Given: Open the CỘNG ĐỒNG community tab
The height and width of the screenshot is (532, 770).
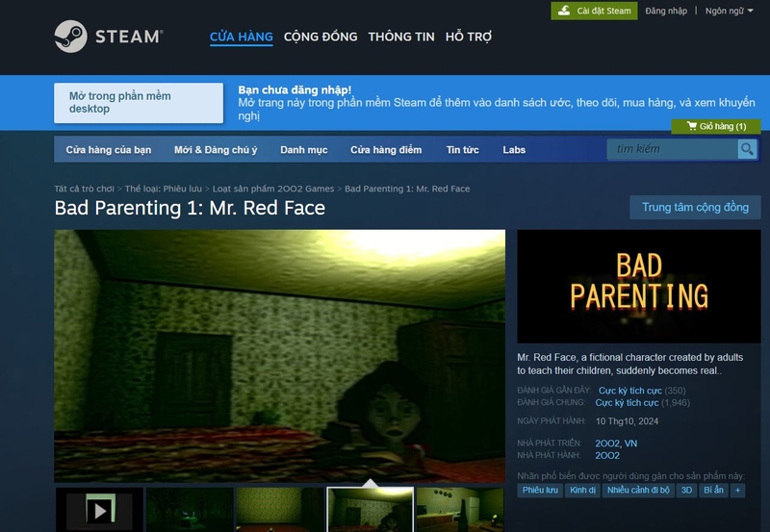Looking at the screenshot, I should 321,37.
